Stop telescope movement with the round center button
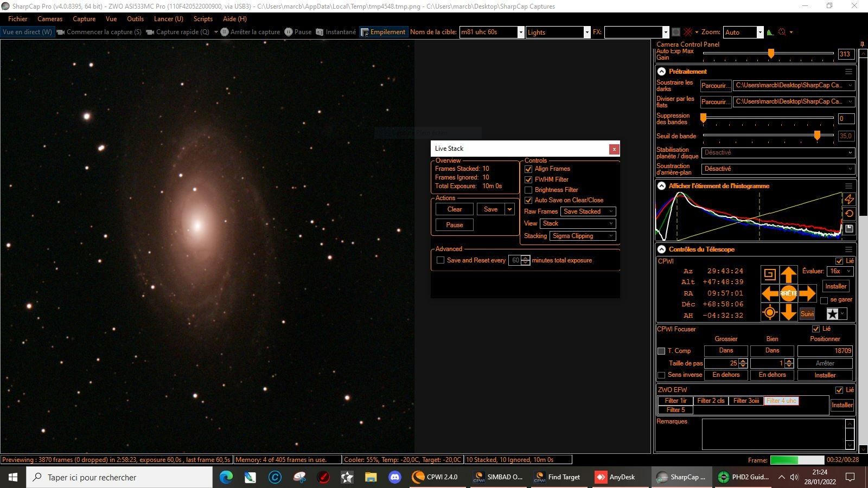The height and width of the screenshot is (488, 868). [x=789, y=293]
